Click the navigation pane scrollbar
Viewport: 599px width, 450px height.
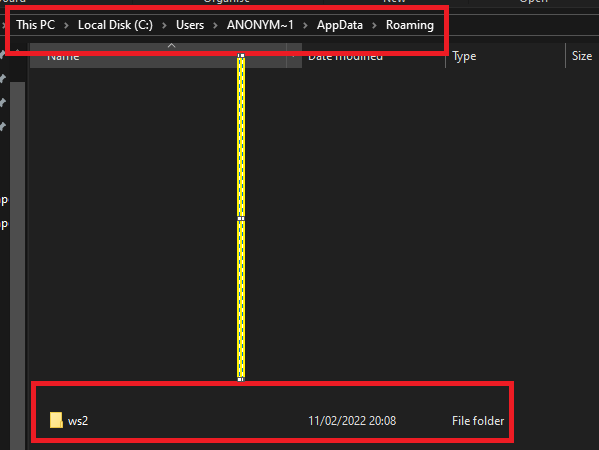point(18,266)
